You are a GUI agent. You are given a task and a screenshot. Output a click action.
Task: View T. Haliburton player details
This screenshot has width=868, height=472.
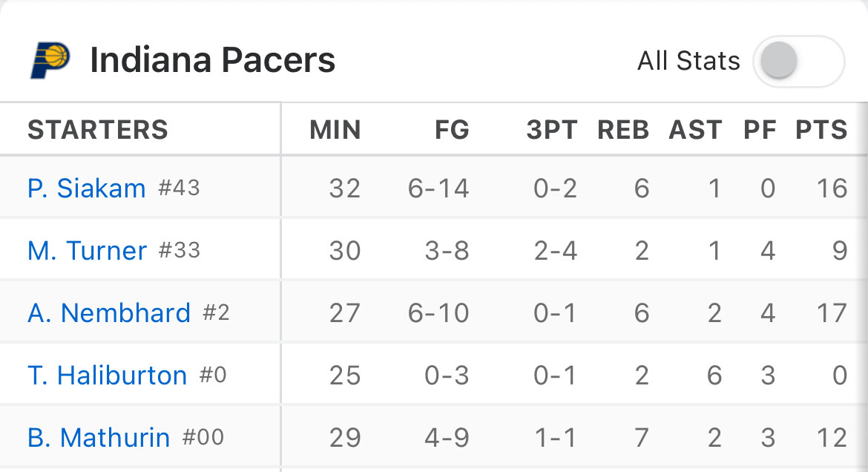click(x=108, y=376)
